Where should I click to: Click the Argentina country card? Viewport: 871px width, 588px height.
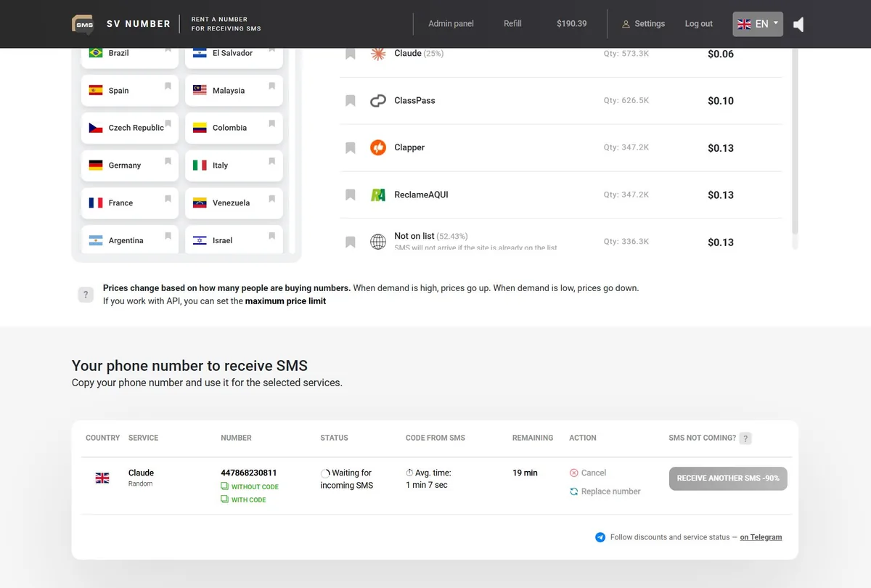[129, 240]
